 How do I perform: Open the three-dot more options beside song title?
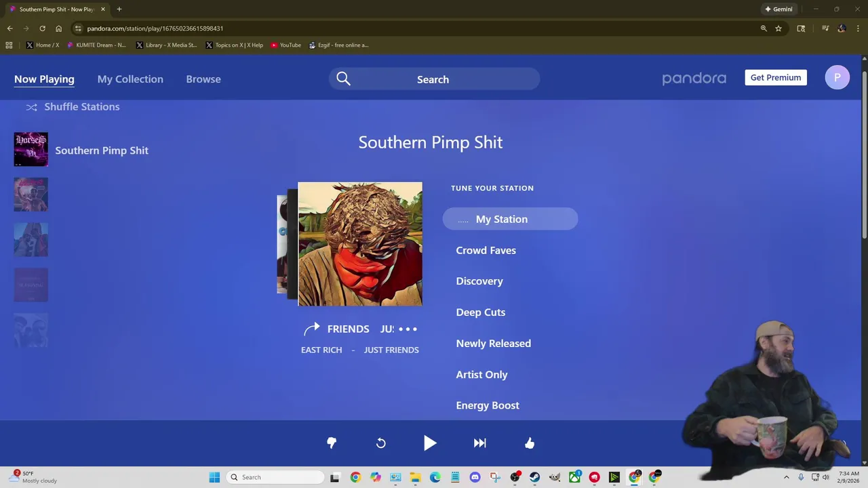pyautogui.click(x=408, y=329)
